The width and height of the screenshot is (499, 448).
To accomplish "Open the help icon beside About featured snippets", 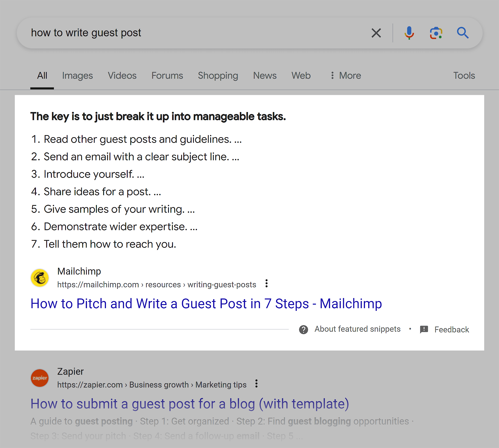I will [304, 329].
